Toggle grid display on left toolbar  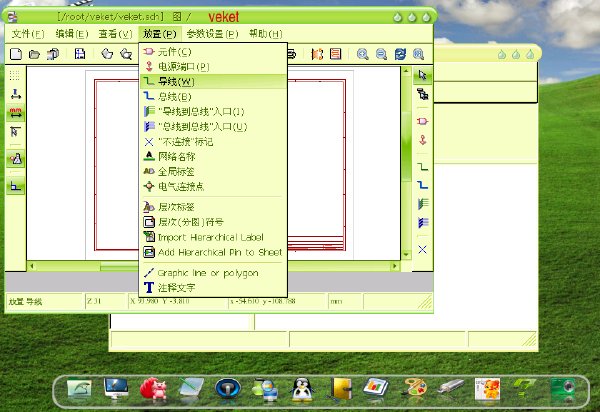coord(15,75)
